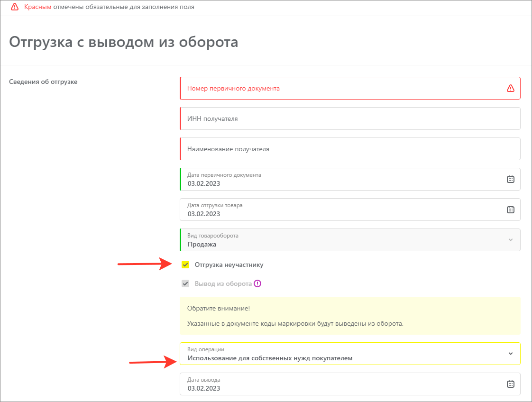This screenshot has height=402, width=532.
Task: Click the red warning triangle at top banner
Action: 15,7
